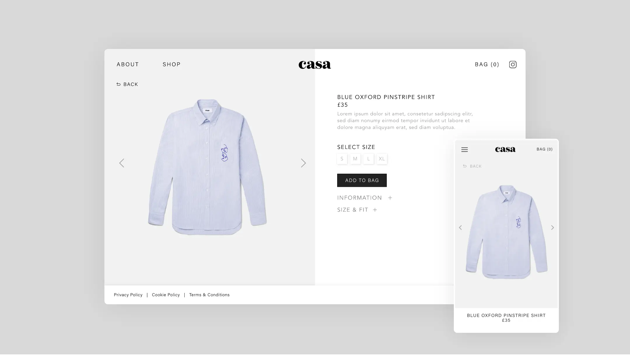The image size is (630, 364).
Task: Expand the Information section
Action: pos(365,198)
